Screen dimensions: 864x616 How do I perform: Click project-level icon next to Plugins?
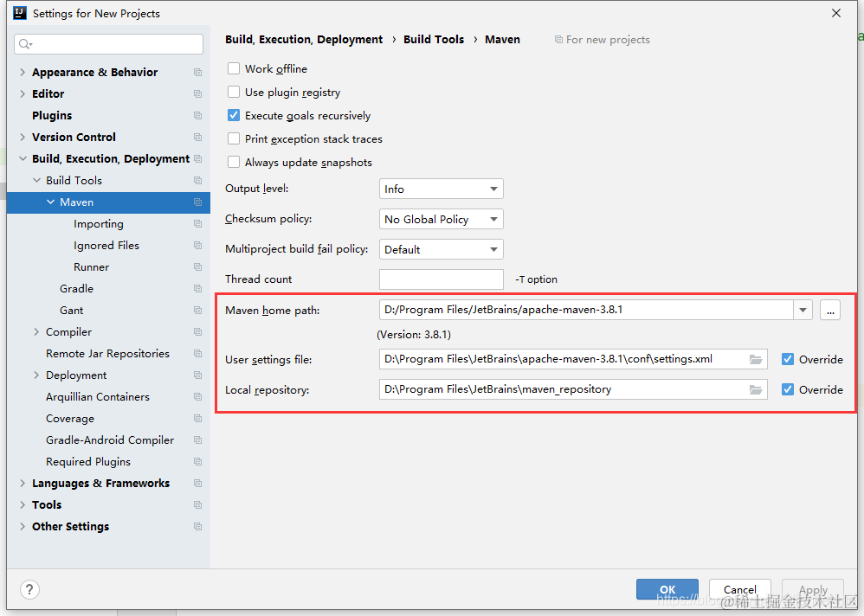(197, 116)
